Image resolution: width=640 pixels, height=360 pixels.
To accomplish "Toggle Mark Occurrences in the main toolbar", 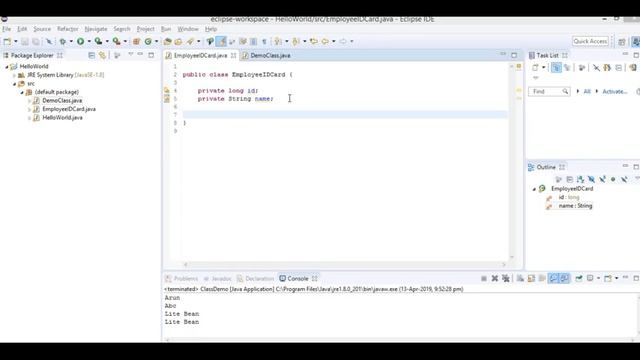I will pyautogui.click(x=221, y=41).
